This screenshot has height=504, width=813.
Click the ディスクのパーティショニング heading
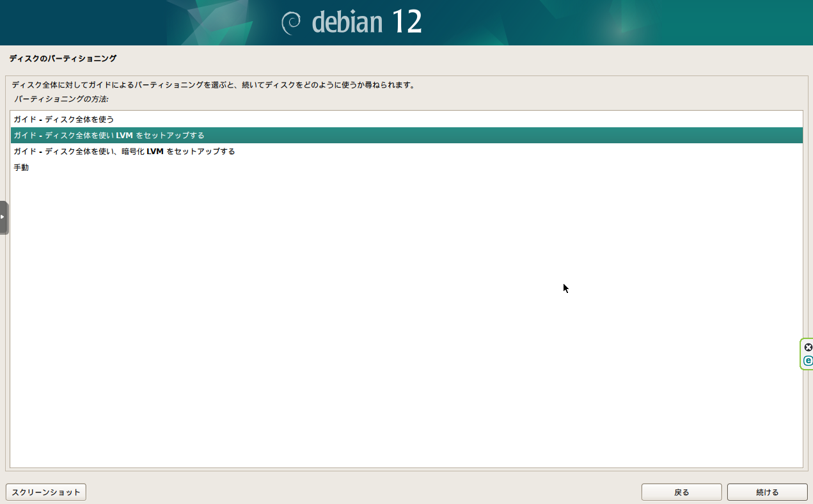[63, 58]
